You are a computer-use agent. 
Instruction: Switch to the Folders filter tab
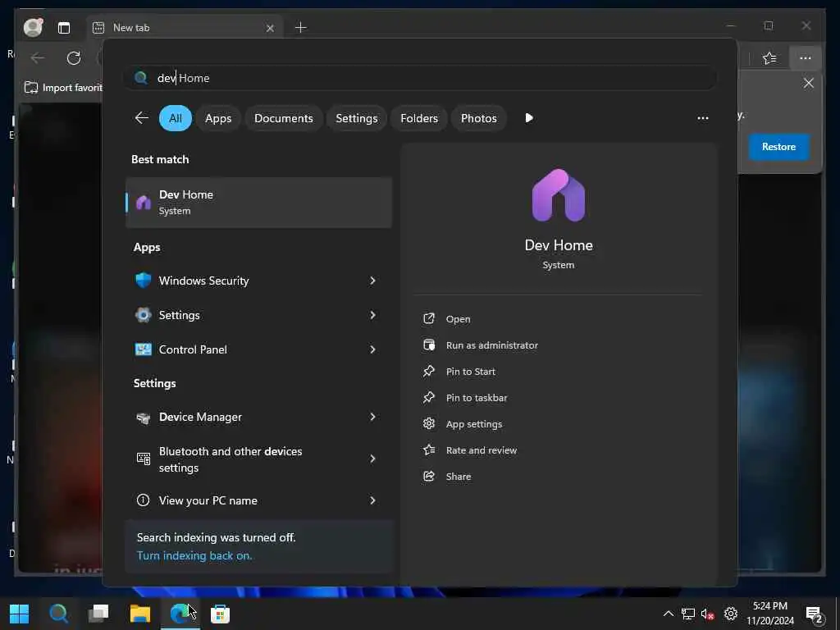click(x=419, y=118)
